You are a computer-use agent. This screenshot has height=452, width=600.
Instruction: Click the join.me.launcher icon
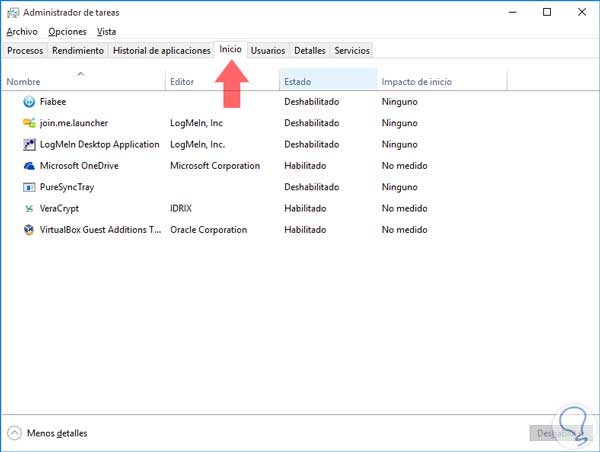click(29, 123)
